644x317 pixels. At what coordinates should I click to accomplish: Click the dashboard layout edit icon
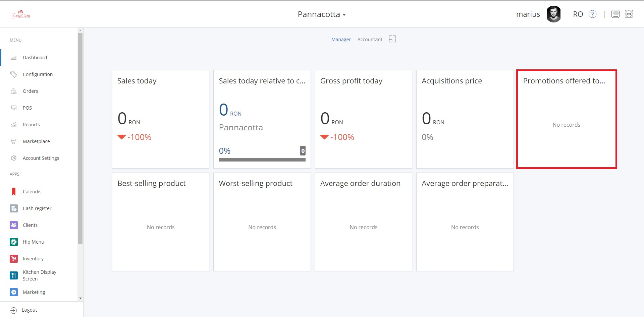point(392,39)
